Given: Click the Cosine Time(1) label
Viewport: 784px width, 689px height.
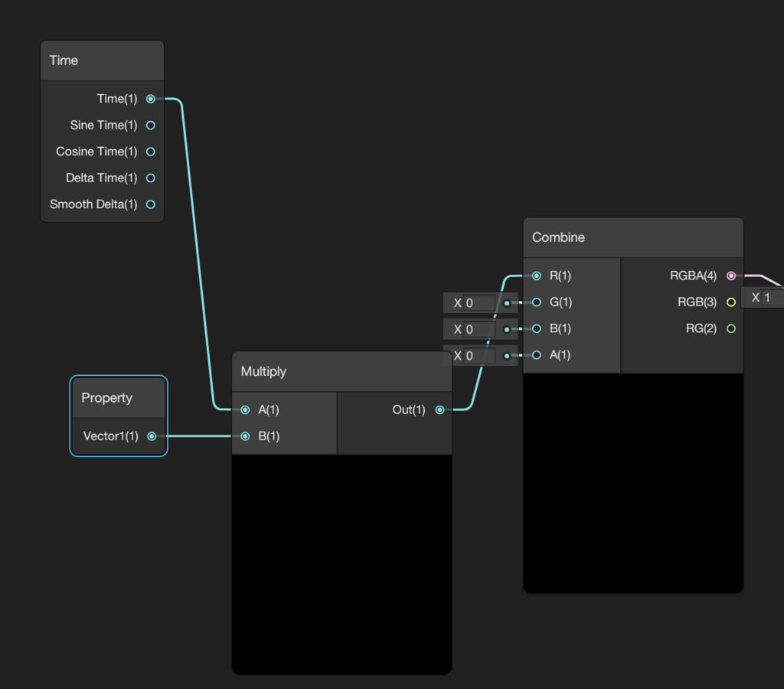Looking at the screenshot, I should point(96,152).
